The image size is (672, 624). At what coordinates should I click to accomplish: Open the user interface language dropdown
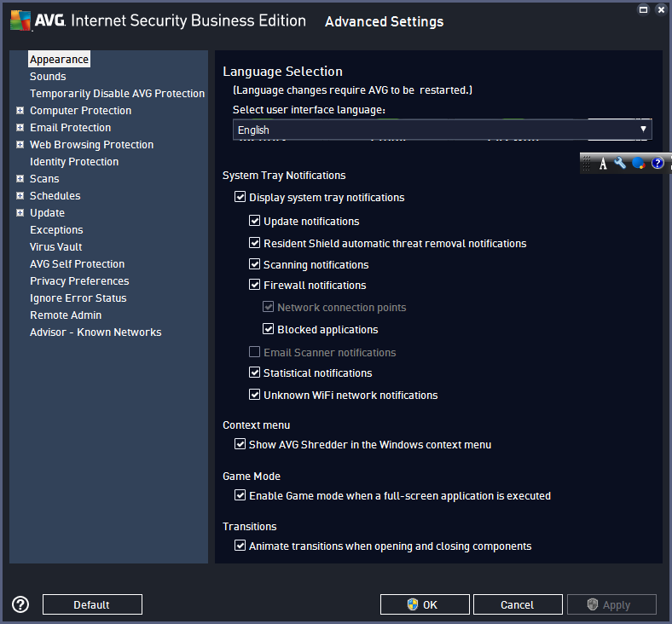pos(442,130)
